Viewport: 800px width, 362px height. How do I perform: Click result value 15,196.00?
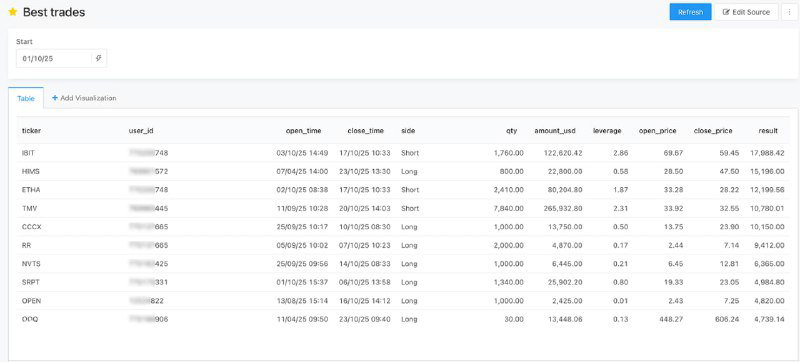[767, 171]
